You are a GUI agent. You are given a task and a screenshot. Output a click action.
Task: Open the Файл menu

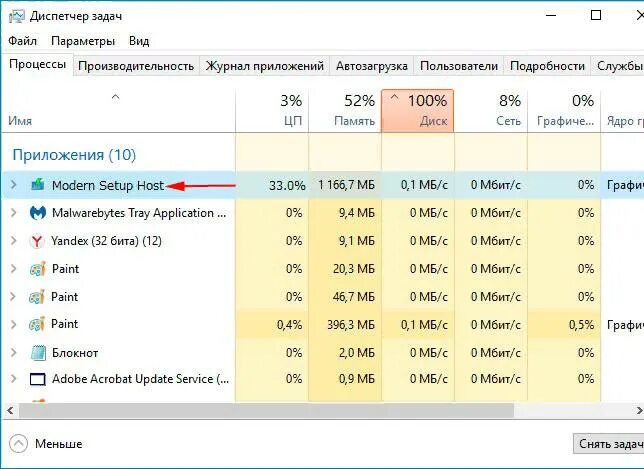click(x=23, y=41)
